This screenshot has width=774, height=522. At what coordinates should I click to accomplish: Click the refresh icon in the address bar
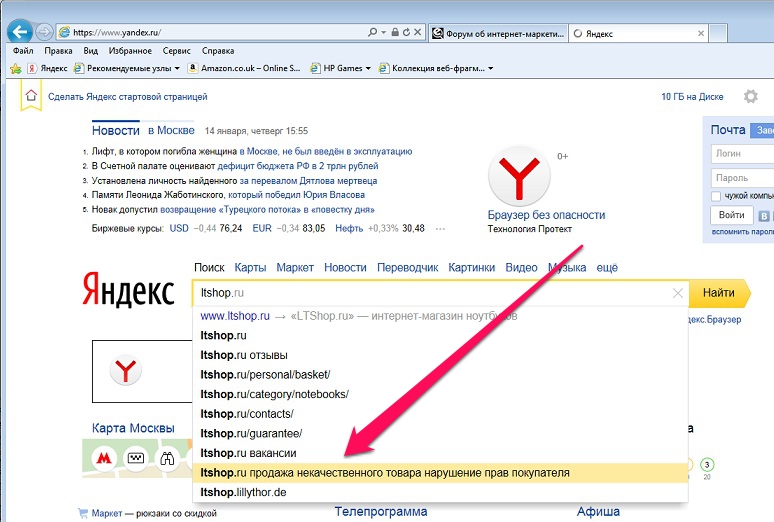[x=406, y=32]
